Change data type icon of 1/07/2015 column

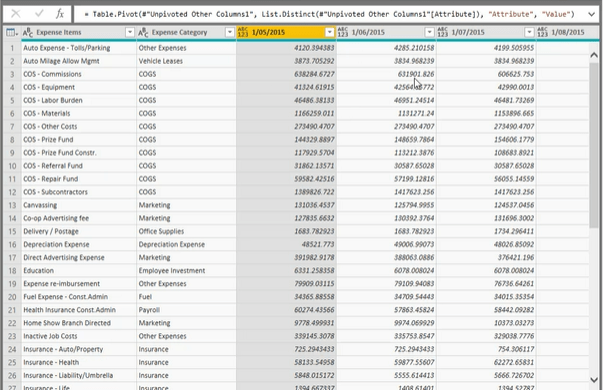(x=443, y=32)
